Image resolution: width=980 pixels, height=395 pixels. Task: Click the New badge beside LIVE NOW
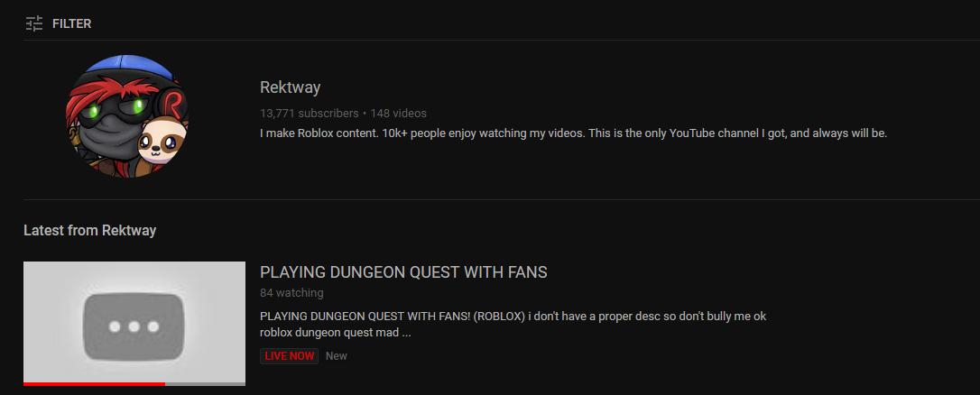pos(337,356)
